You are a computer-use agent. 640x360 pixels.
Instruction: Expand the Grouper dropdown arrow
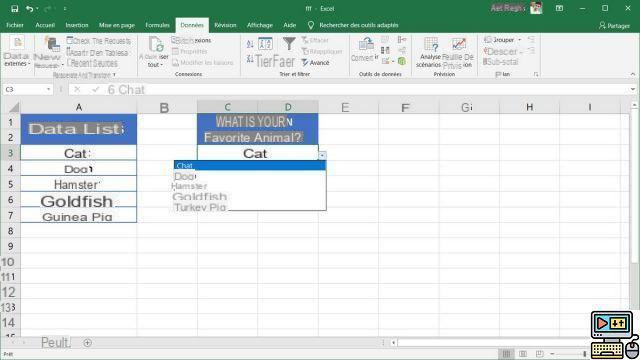(520, 40)
